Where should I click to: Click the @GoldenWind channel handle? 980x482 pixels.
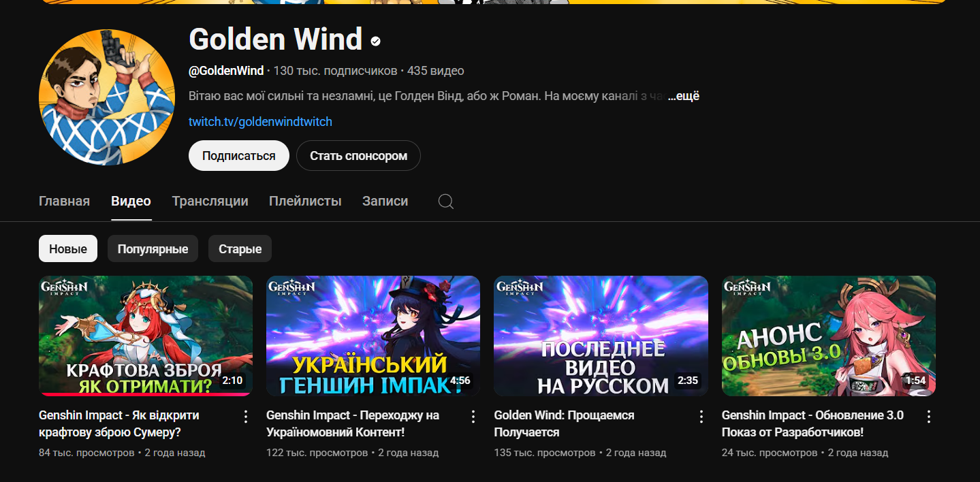click(x=226, y=71)
